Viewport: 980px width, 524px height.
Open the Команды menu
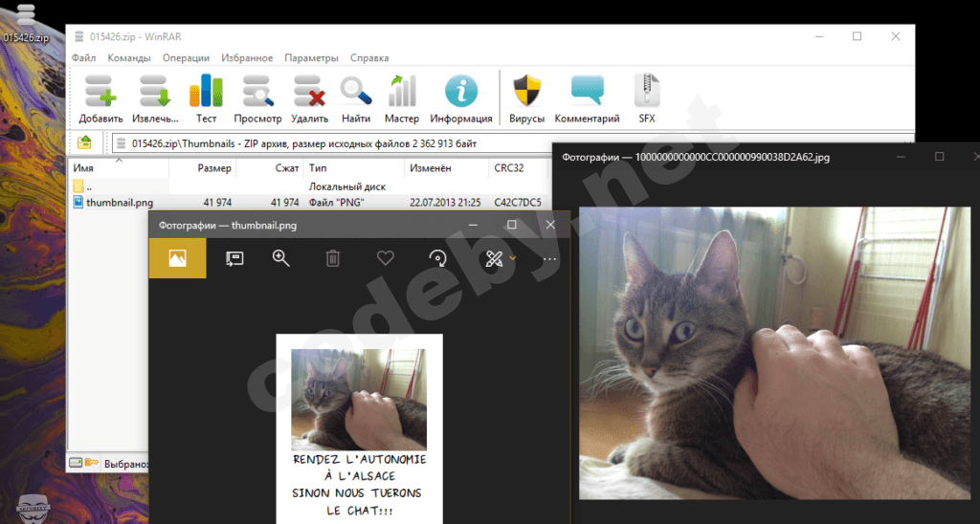pyautogui.click(x=129, y=57)
